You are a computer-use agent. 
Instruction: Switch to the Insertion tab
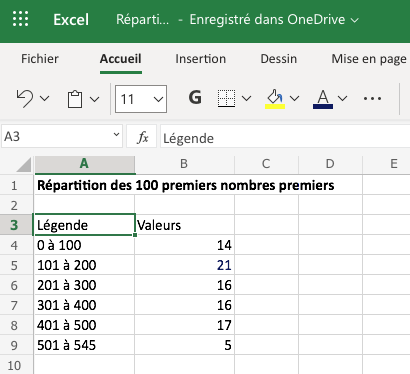click(x=201, y=59)
